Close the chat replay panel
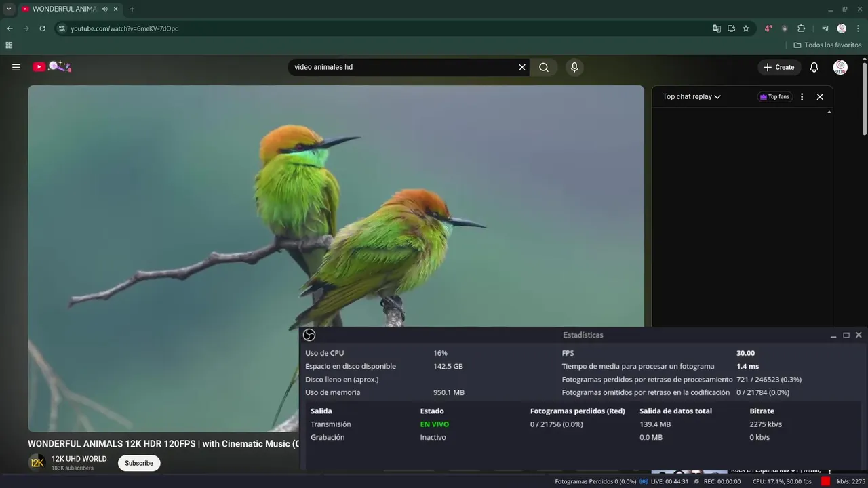This screenshot has width=868, height=488. pos(820,96)
